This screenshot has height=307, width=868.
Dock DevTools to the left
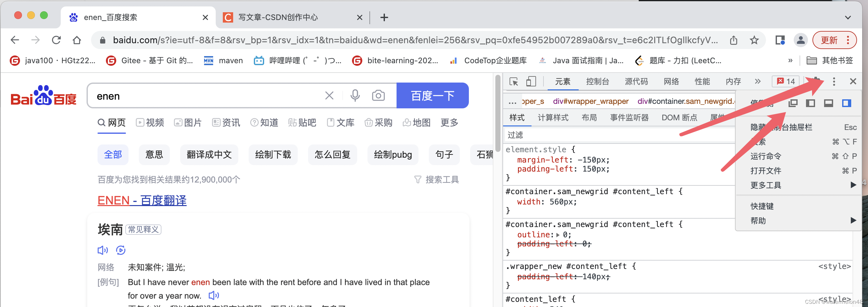point(811,103)
